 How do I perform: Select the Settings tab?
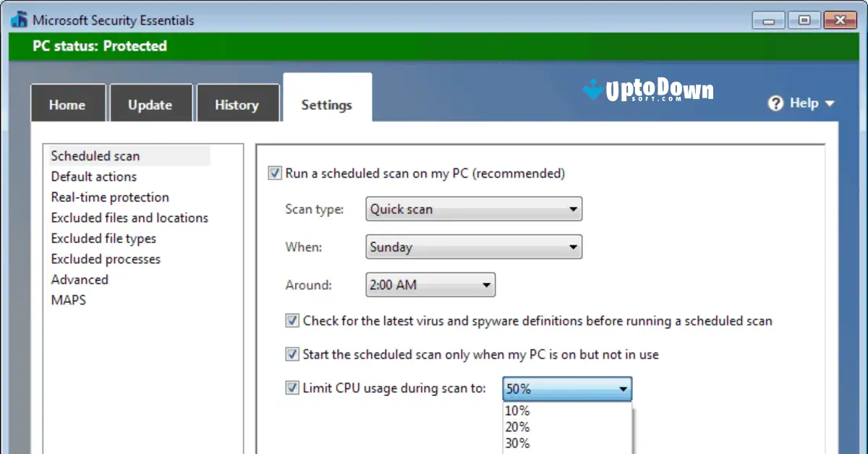[x=326, y=104]
